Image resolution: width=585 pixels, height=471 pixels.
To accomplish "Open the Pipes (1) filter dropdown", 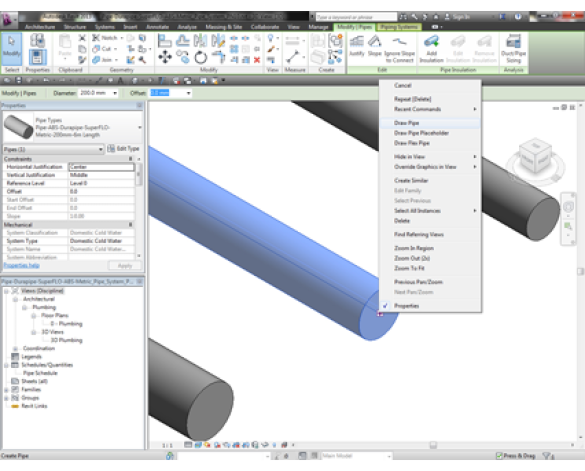I will click(53, 149).
